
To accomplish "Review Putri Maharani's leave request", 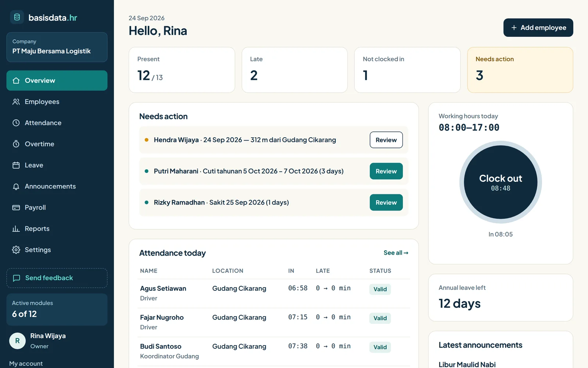I will click(386, 171).
